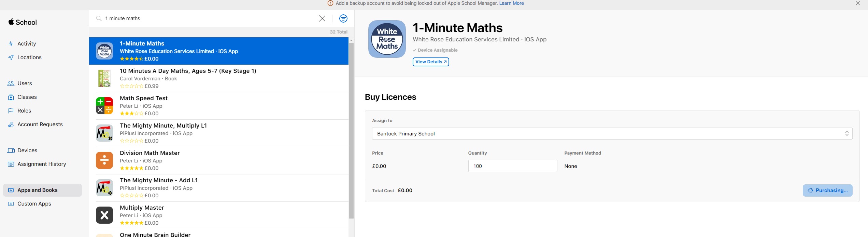Click the Purchasing button
868x237 pixels.
pos(827,190)
